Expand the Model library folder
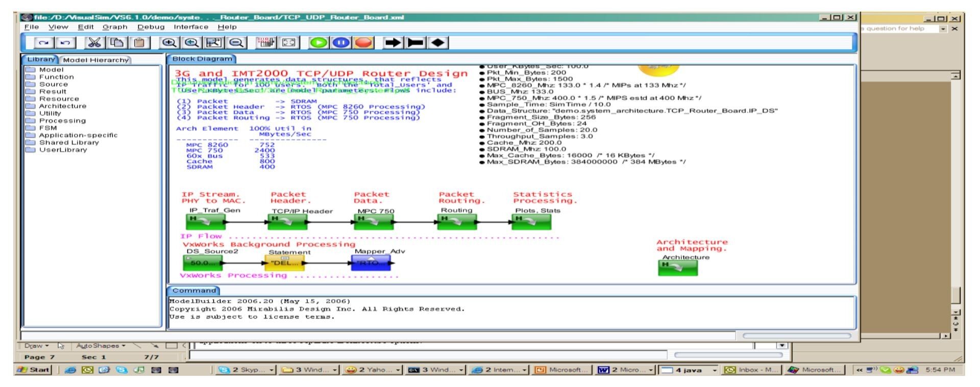Screen dimensions: 980x387 [x=44, y=70]
